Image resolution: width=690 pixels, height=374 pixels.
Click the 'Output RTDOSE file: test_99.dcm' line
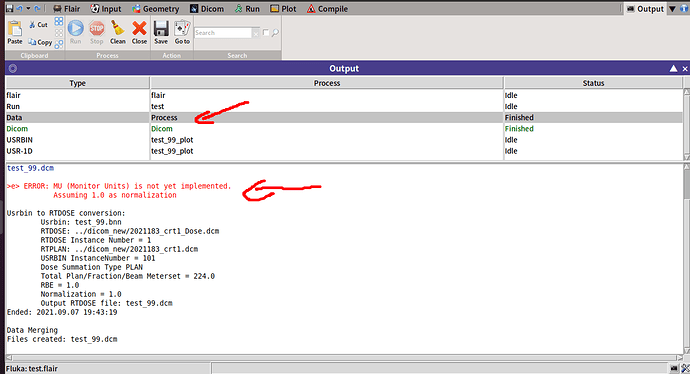point(106,303)
